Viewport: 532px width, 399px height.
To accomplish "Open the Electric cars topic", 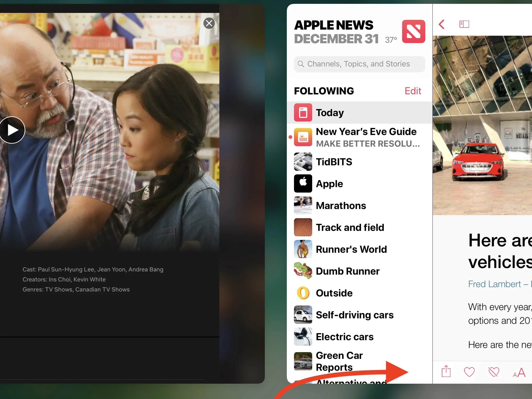I will point(359,337).
